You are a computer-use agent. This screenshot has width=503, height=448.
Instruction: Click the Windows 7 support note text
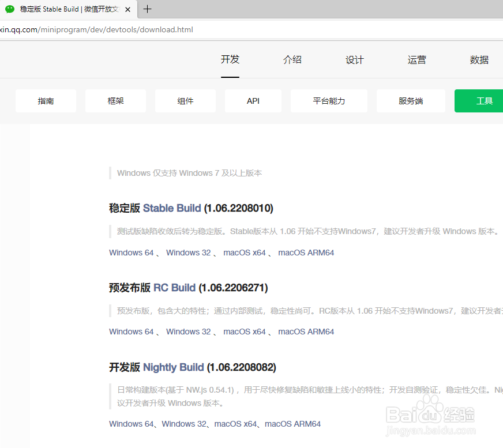tap(189, 173)
